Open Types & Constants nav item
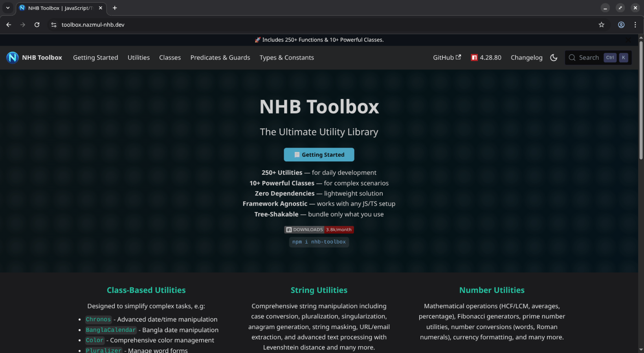 click(287, 57)
